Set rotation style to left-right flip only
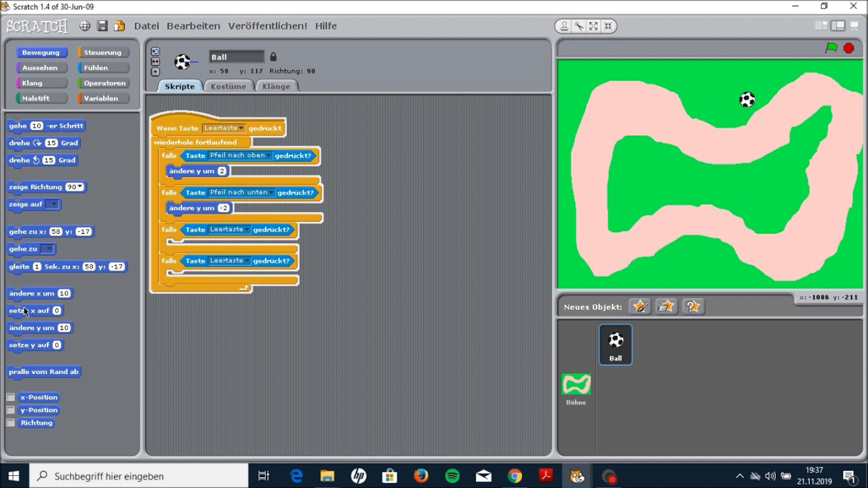The height and width of the screenshot is (488, 868). (x=155, y=62)
